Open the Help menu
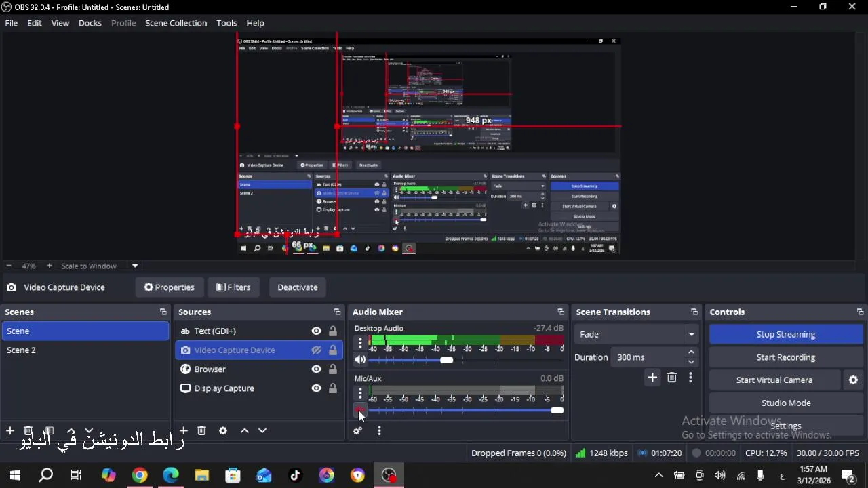Image resolution: width=868 pixels, height=488 pixels. click(x=256, y=23)
